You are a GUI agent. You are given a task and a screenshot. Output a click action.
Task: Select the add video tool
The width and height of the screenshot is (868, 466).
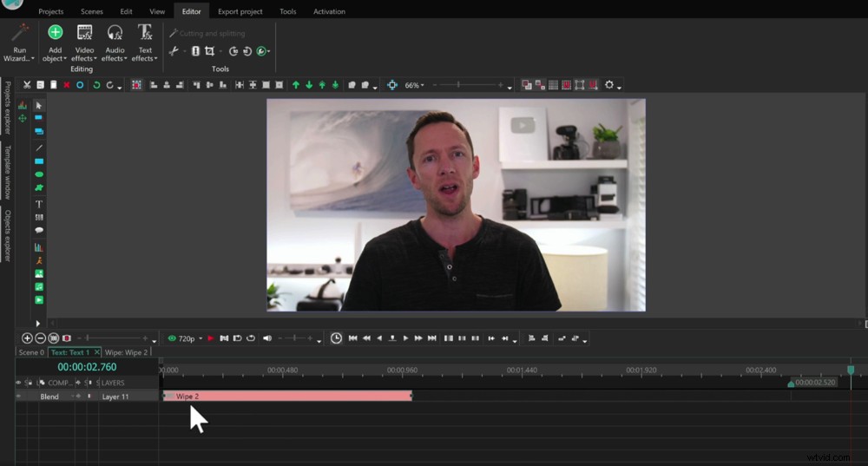coord(39,300)
